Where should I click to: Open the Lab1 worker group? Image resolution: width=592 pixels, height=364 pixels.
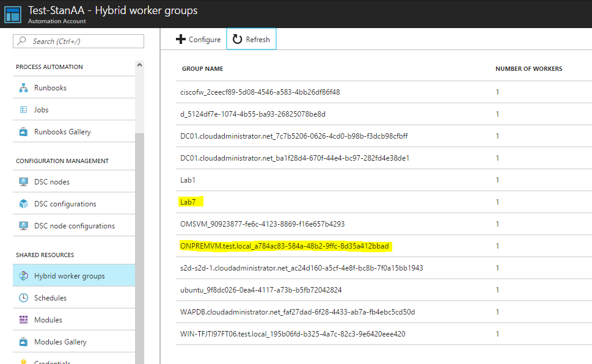pyautogui.click(x=188, y=180)
